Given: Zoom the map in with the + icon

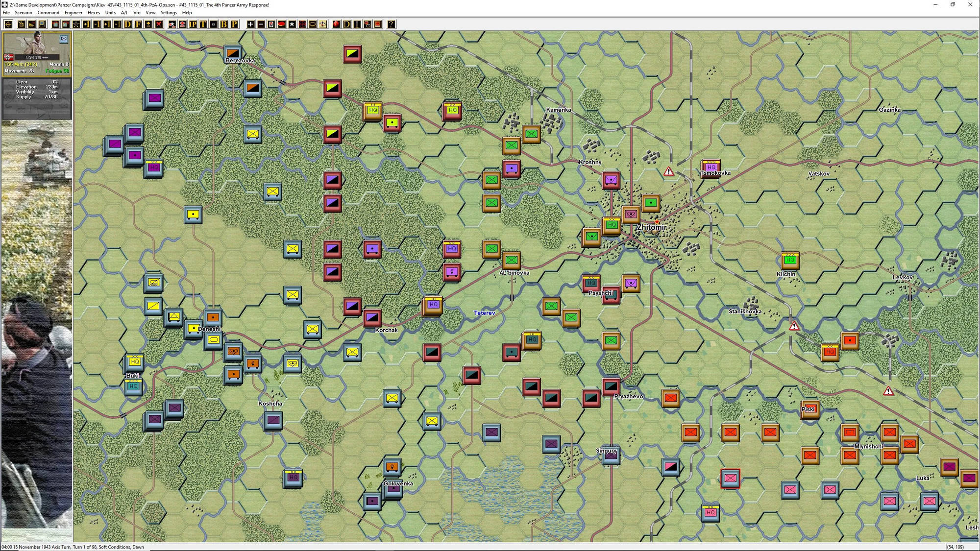Looking at the screenshot, I should (250, 24).
